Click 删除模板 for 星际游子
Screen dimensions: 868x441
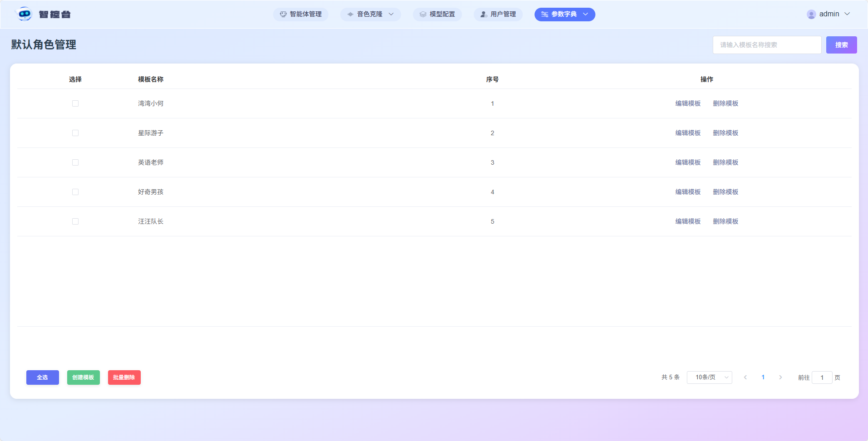click(725, 133)
